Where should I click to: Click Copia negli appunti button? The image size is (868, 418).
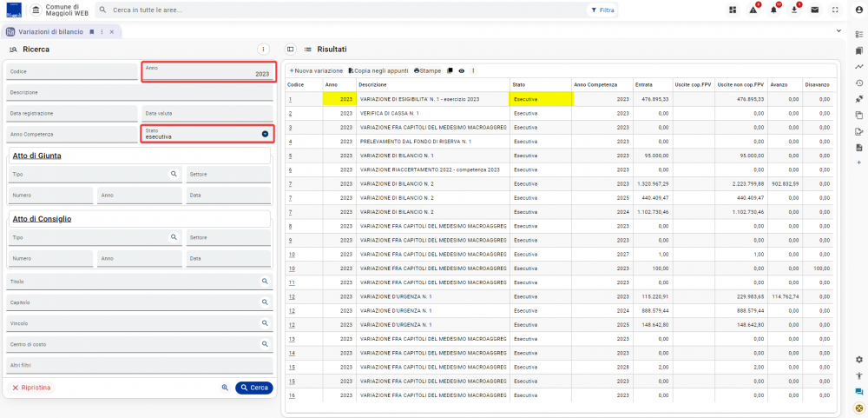pos(378,71)
